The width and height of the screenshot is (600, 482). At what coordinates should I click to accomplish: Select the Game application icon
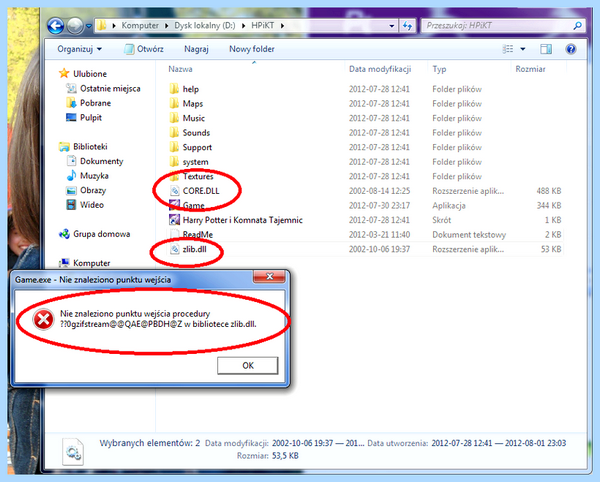[x=174, y=205]
